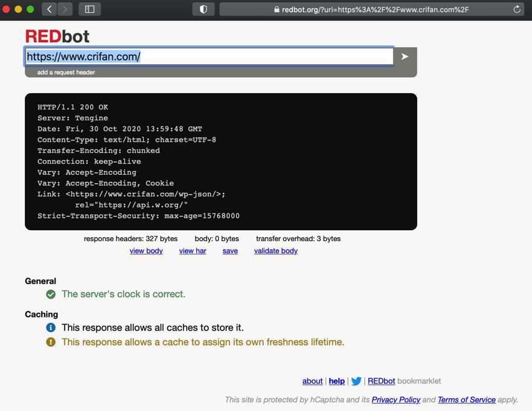Open the 'help' footer link
Image resolution: width=532 pixels, height=411 pixels.
pos(336,381)
